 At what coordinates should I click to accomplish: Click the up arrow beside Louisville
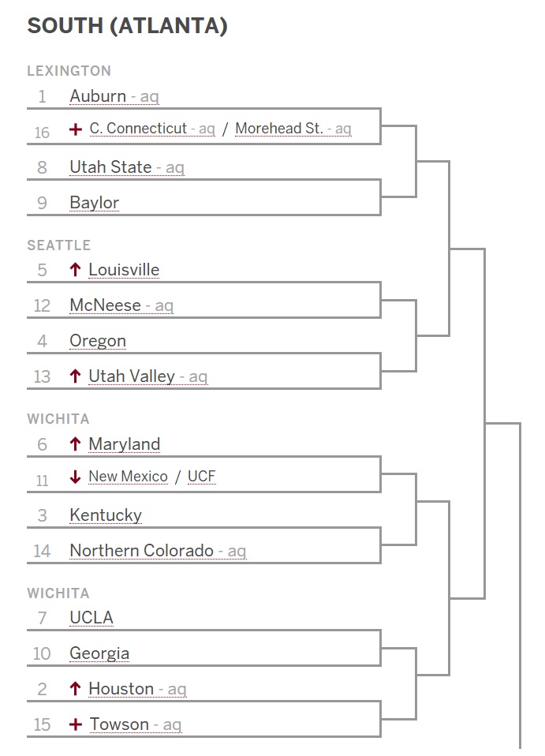(x=76, y=270)
